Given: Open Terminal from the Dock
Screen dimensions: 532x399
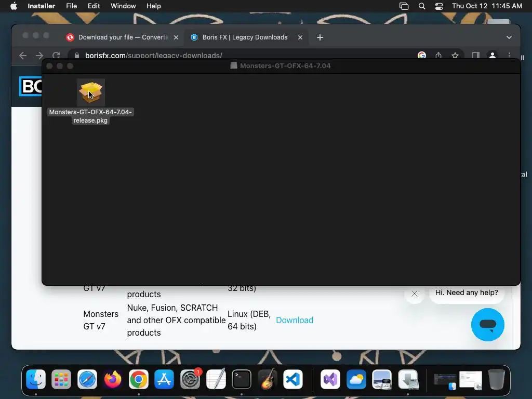Looking at the screenshot, I should (242, 379).
